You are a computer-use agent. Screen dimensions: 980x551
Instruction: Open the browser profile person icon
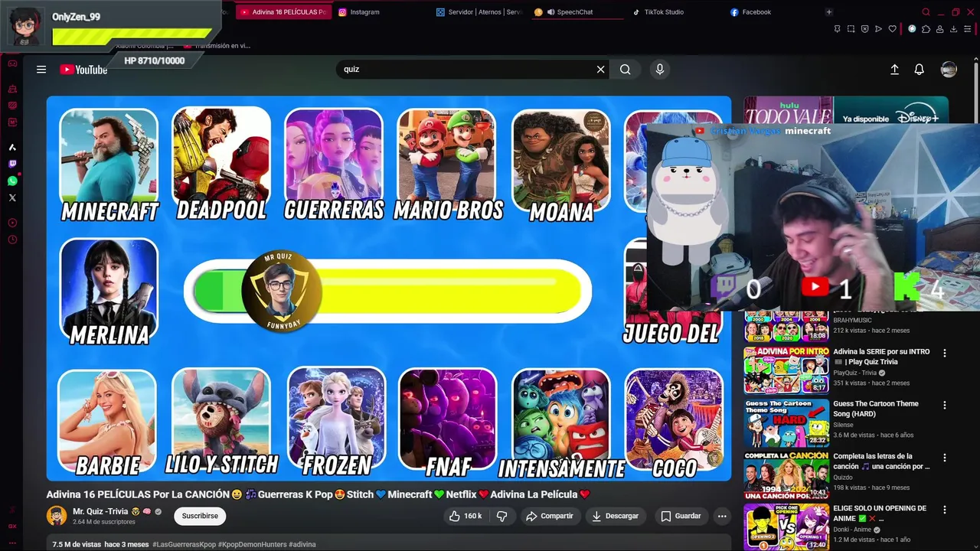939,29
